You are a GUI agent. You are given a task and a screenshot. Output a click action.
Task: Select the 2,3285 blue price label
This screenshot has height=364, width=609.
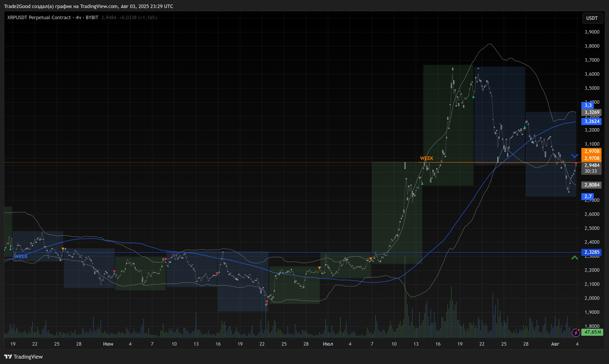(592, 252)
